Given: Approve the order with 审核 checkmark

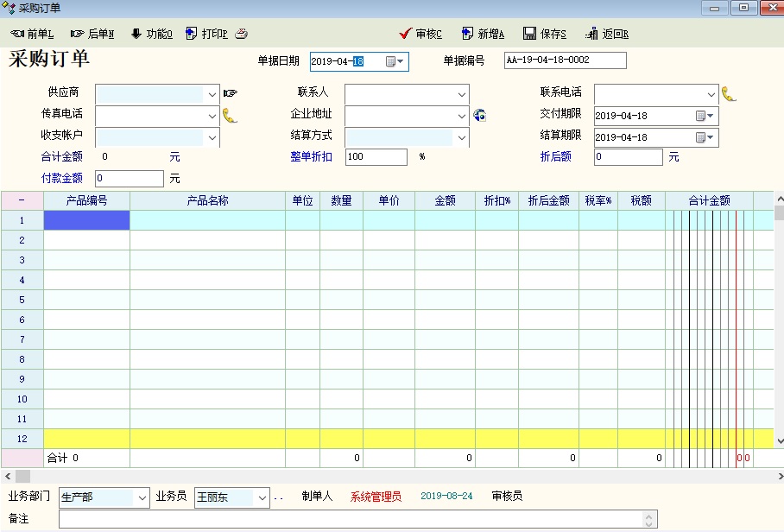Looking at the screenshot, I should coord(420,34).
